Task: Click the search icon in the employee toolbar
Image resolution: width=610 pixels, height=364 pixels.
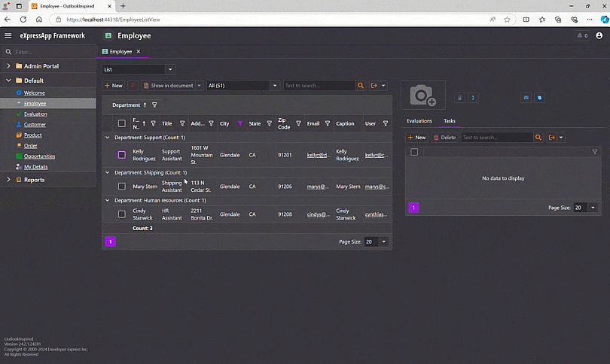Action: 361,86
